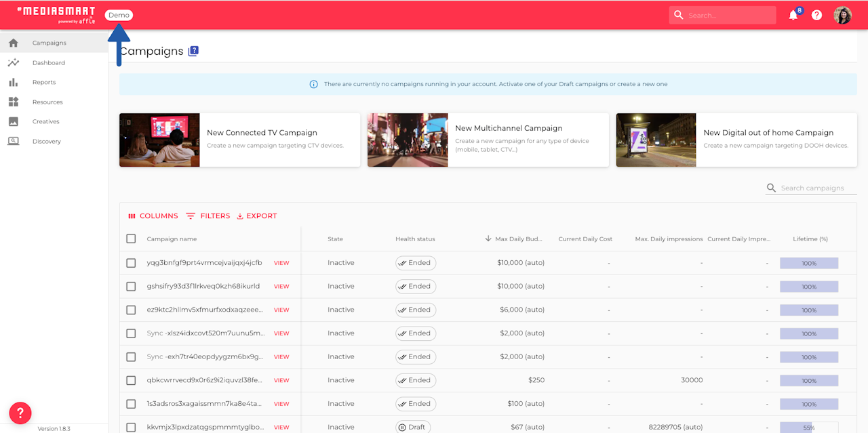Open the COLUMNS chooser
This screenshot has height=433, width=868.
coord(153,216)
